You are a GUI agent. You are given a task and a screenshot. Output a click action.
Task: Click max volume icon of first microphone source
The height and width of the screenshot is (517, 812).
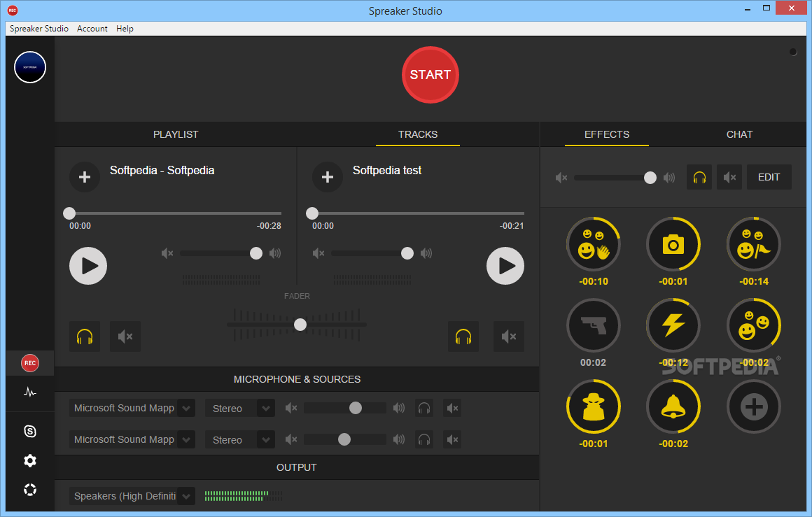click(x=399, y=408)
